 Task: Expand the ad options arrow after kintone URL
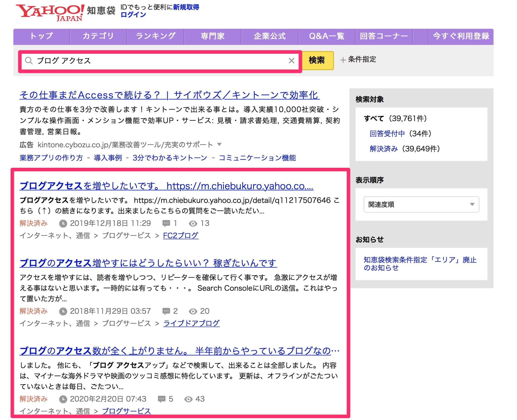(x=219, y=144)
